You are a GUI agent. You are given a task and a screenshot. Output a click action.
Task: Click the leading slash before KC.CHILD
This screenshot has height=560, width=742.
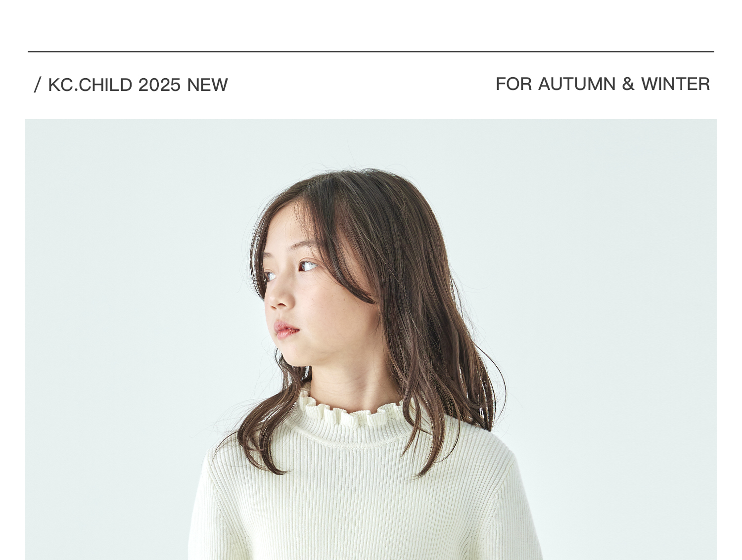pos(38,85)
